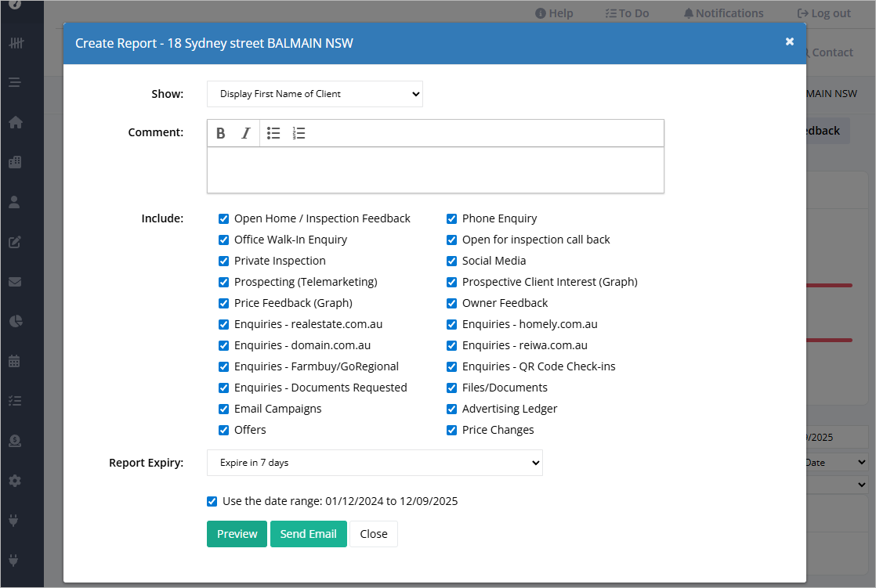Apply italic formatting in the comment editor

point(246,133)
